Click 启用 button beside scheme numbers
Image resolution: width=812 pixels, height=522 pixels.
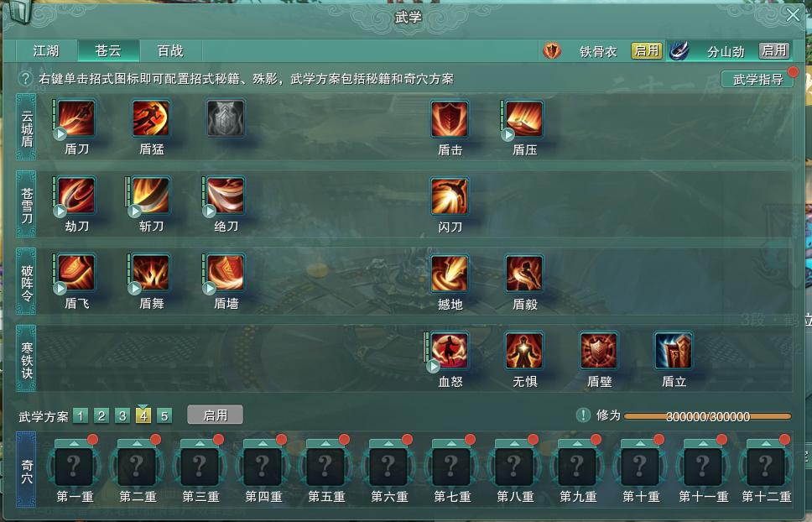pyautogui.click(x=215, y=415)
